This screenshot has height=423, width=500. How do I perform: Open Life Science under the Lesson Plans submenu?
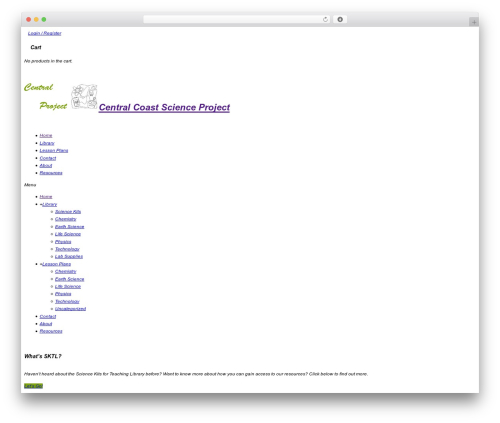click(x=68, y=286)
